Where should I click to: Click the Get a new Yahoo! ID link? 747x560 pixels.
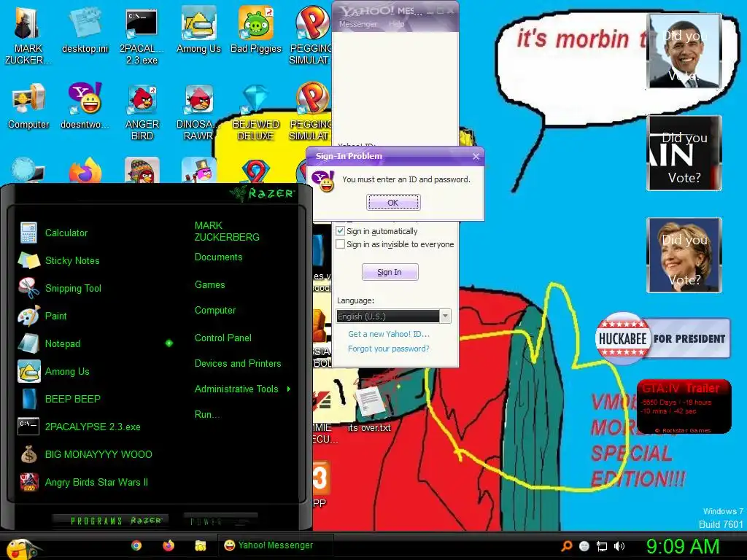(389, 334)
